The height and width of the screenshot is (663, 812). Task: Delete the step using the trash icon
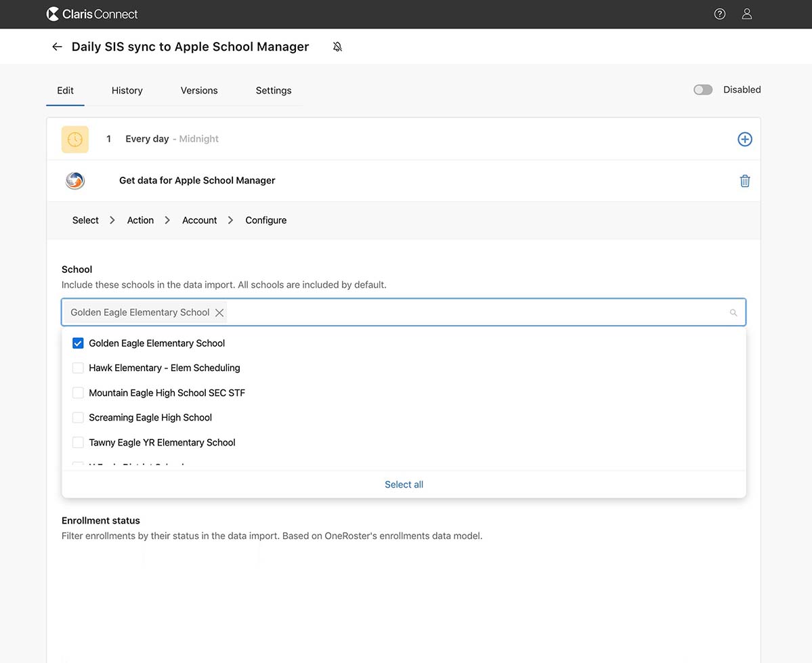tap(744, 181)
